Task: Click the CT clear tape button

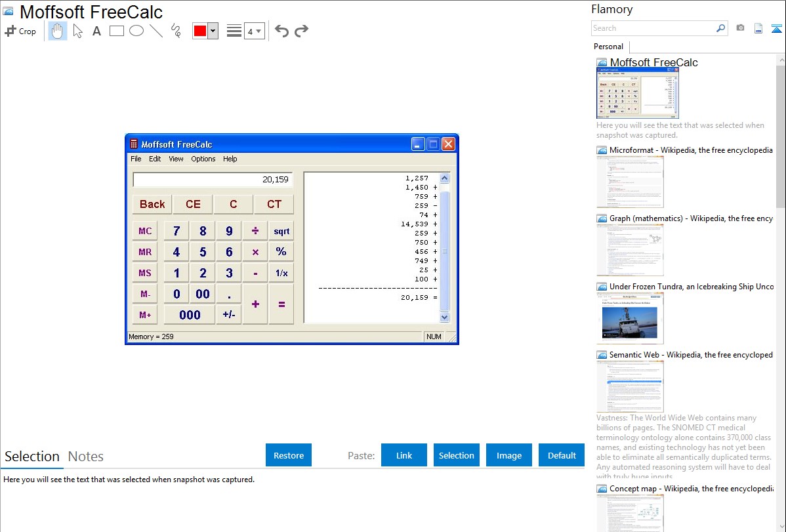Action: pos(274,204)
